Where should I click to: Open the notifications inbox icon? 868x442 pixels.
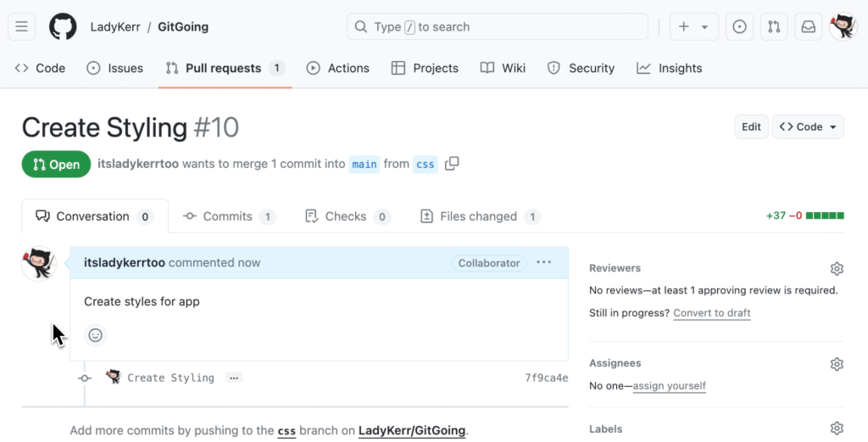tap(809, 27)
